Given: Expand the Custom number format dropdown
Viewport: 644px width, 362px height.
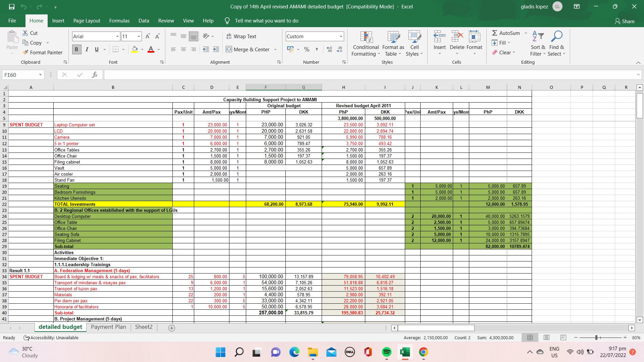Looking at the screenshot, I should (341, 36).
